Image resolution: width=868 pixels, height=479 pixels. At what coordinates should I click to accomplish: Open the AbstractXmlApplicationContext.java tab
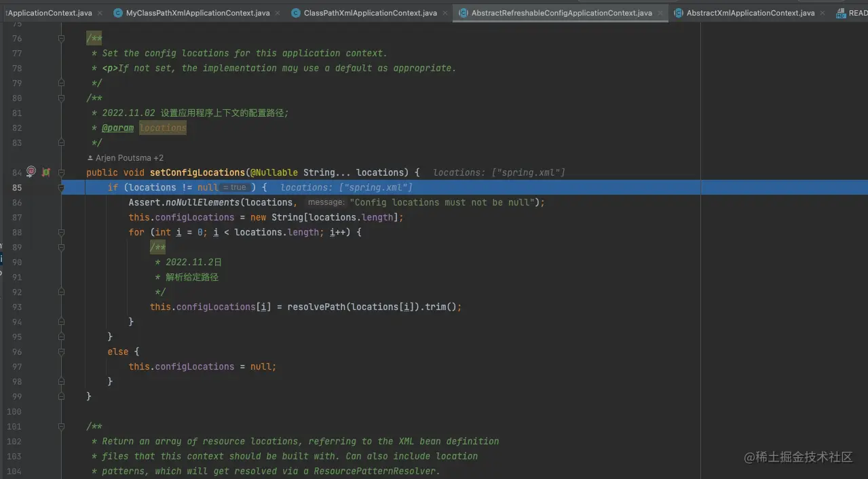point(751,13)
